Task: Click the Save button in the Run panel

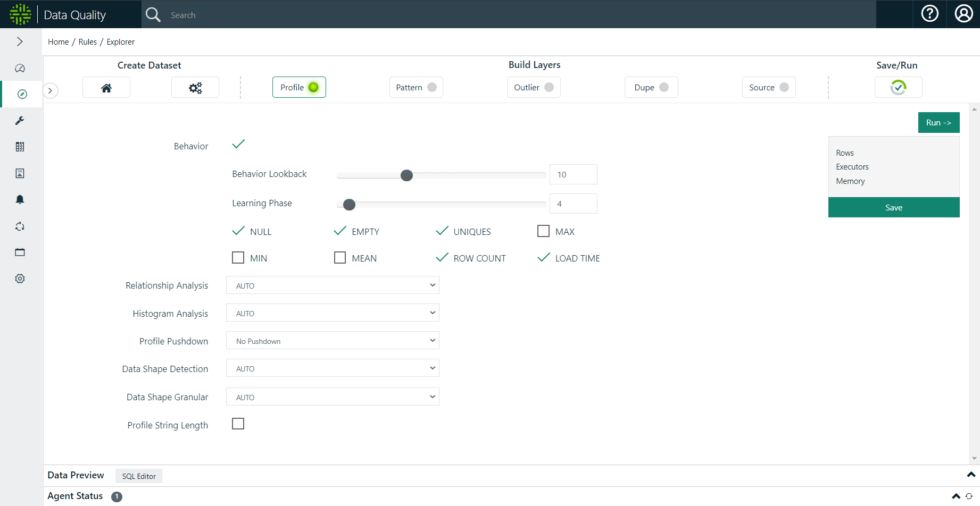Action: (893, 207)
